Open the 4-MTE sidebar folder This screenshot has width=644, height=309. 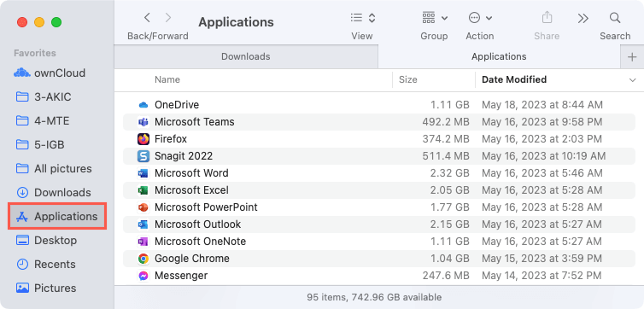click(43, 120)
